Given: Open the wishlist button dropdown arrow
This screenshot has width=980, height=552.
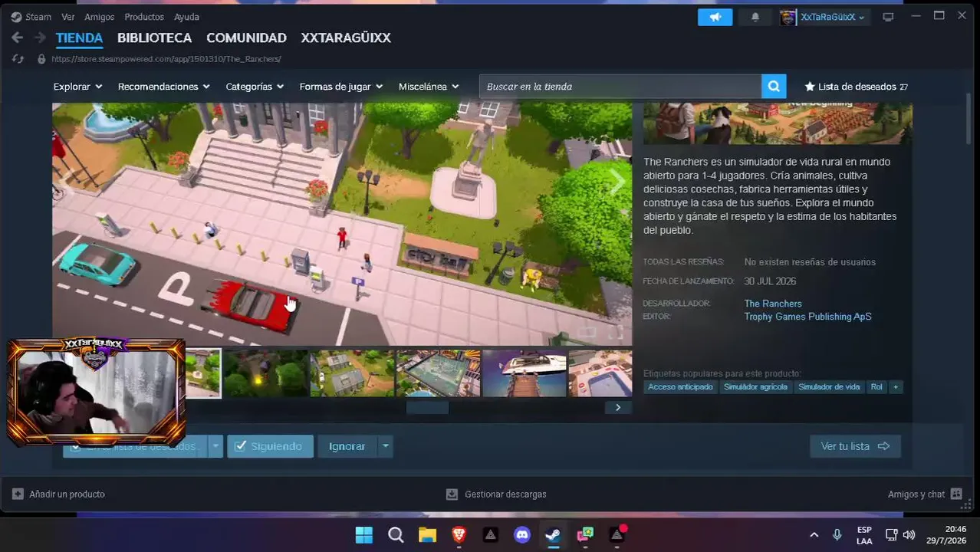Looking at the screenshot, I should (216, 446).
